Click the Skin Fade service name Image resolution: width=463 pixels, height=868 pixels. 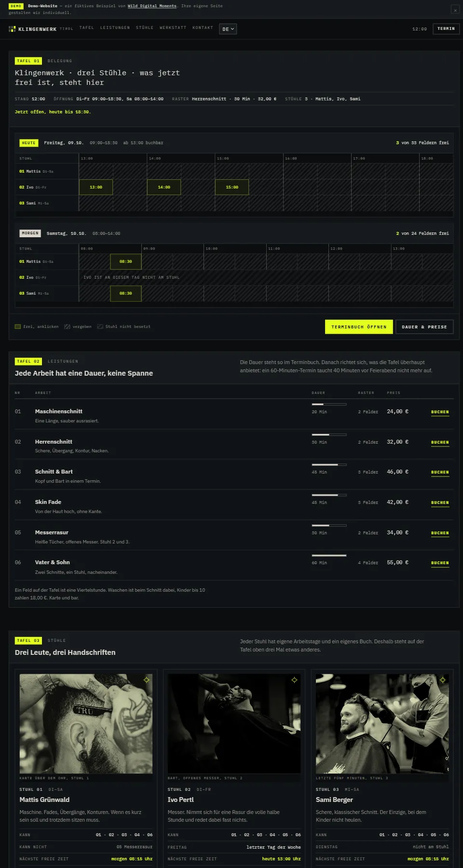click(48, 502)
